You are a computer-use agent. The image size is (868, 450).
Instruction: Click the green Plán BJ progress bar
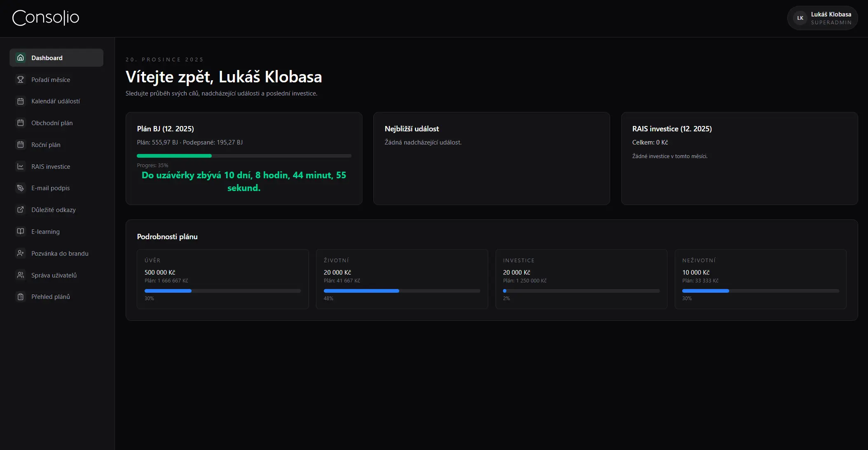(x=244, y=156)
